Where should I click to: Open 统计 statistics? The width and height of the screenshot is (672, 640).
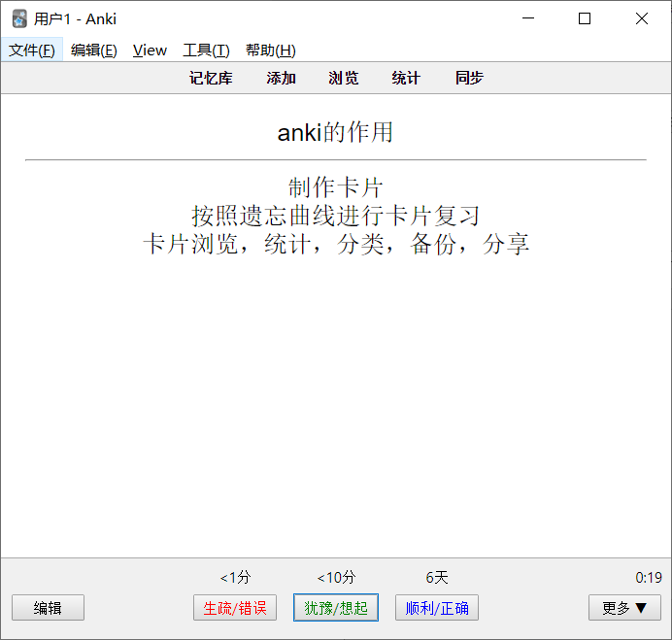tap(406, 78)
